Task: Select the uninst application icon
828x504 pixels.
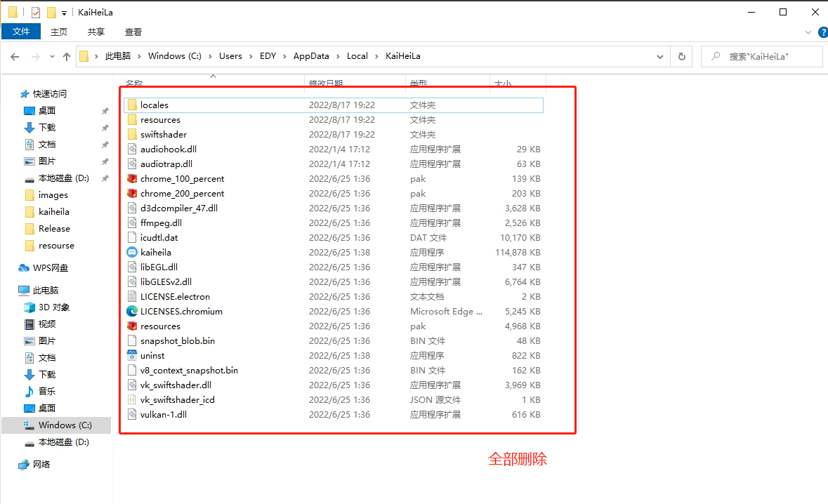Action: pyautogui.click(x=132, y=356)
